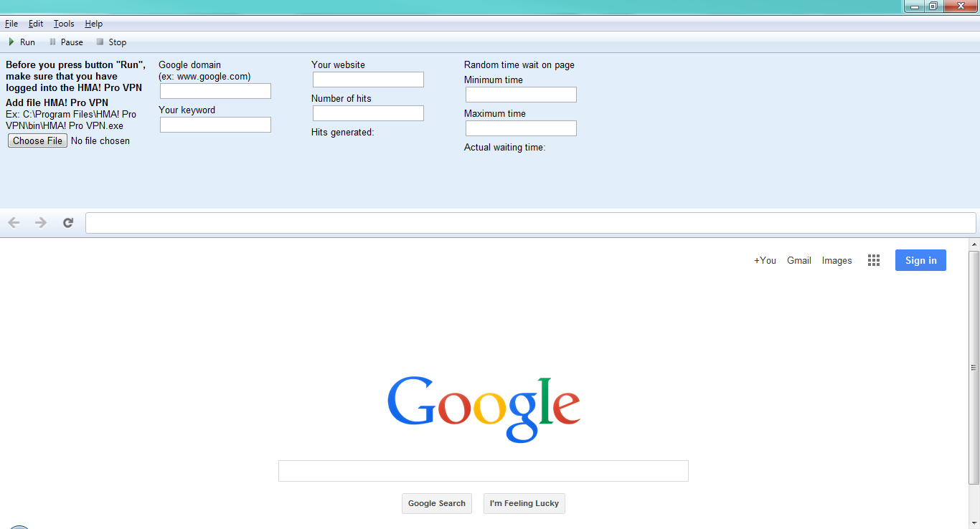Screen dimensions: 980x529
Task: Focus the Google domain input field
Action: (215, 91)
